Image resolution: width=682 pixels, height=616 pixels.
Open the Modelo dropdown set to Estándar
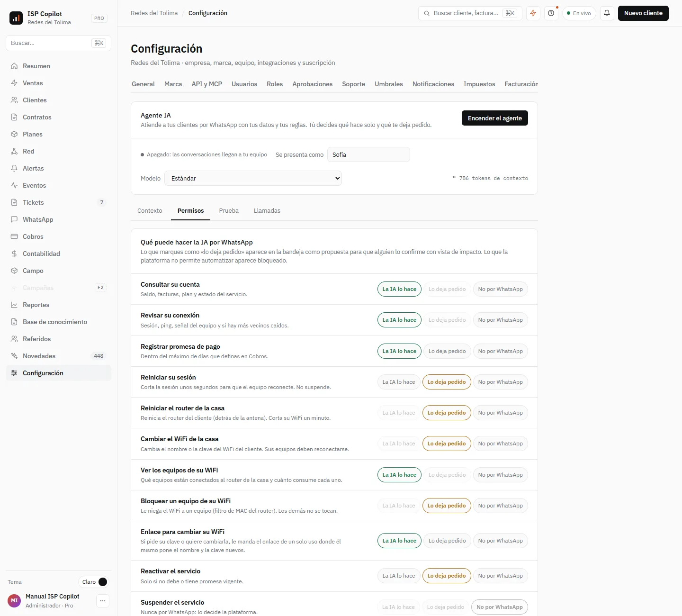[x=253, y=178]
